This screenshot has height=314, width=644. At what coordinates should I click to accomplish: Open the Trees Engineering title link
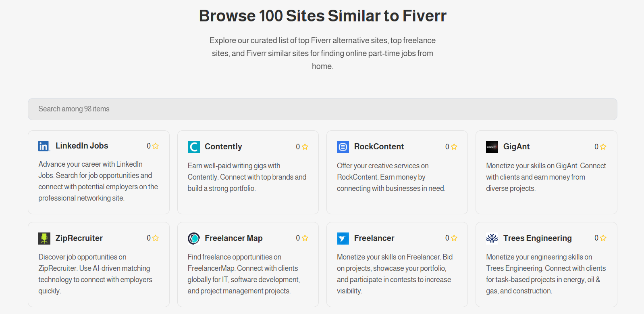point(538,238)
